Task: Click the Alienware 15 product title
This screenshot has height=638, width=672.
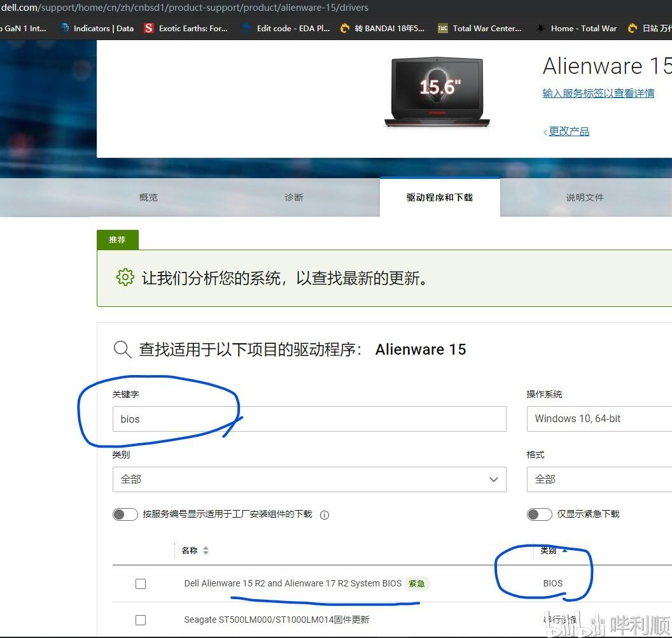Action: [x=607, y=66]
